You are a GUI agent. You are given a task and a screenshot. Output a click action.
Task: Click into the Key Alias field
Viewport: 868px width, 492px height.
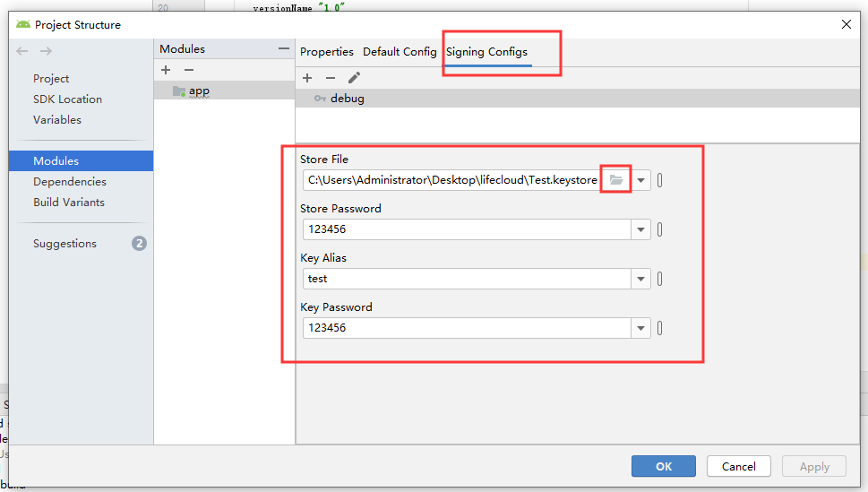467,279
